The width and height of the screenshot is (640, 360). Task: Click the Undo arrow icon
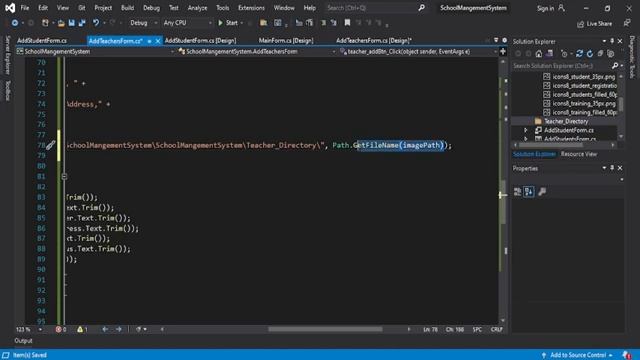click(96, 23)
